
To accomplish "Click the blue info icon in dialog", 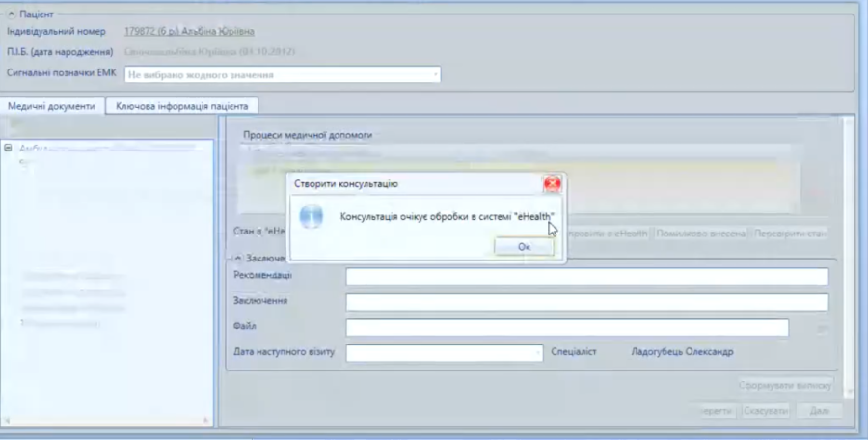I will 312,216.
